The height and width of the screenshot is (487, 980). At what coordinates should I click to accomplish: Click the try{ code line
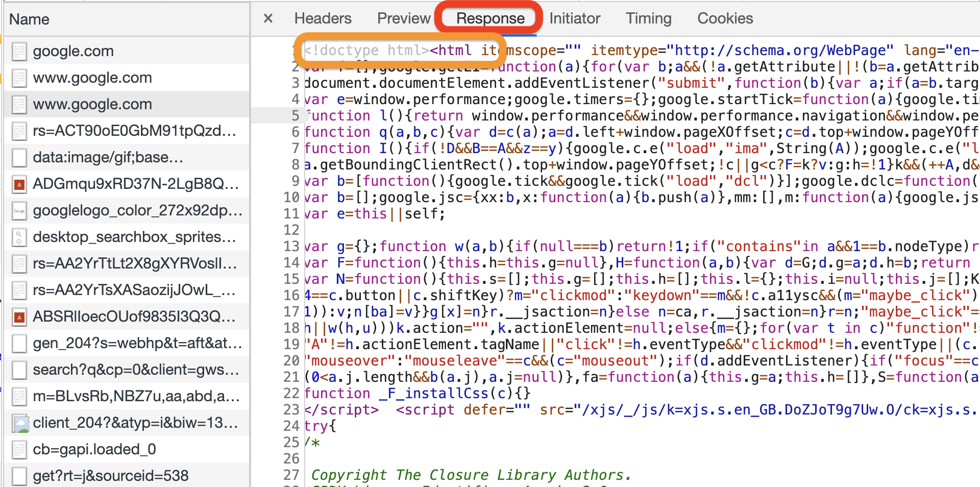(x=320, y=426)
